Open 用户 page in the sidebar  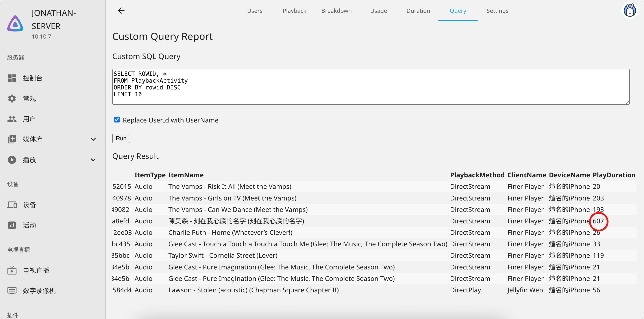click(x=52, y=119)
